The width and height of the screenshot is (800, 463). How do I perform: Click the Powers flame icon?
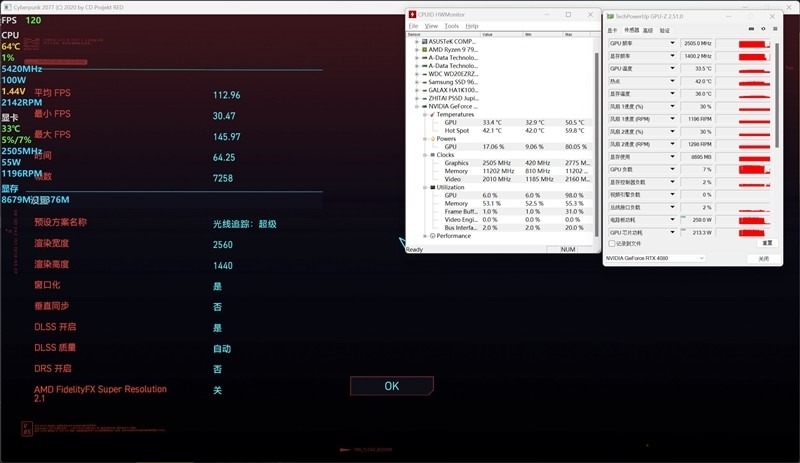[433, 138]
